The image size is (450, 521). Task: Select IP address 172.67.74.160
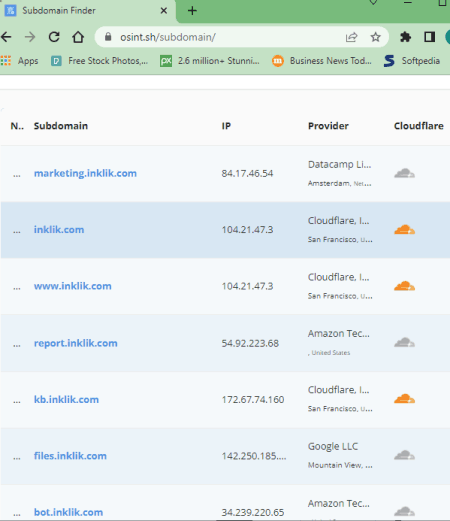pos(253,400)
